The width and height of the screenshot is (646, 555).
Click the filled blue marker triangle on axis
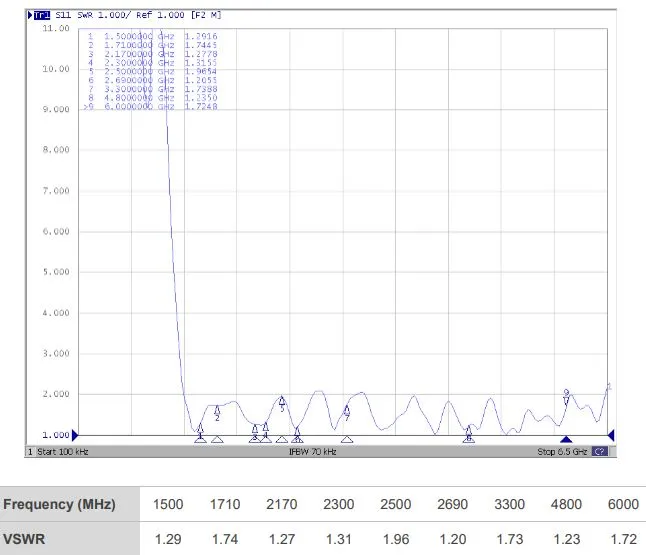[566, 439]
